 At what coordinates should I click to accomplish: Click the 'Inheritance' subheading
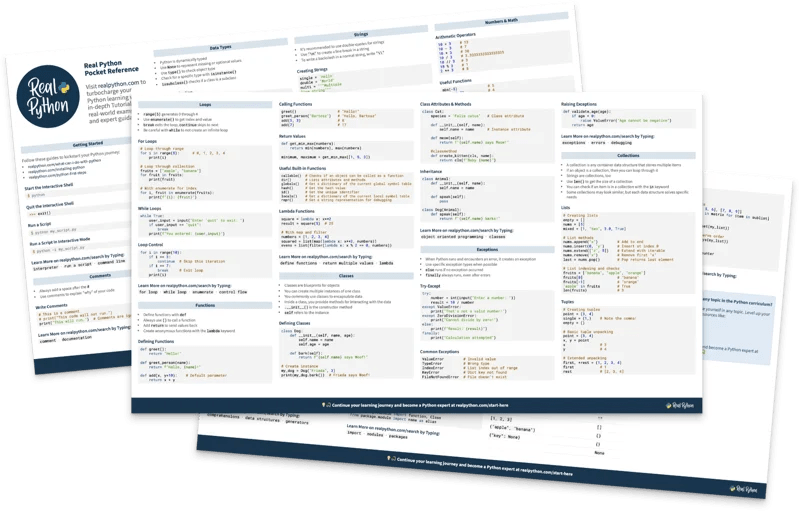click(x=431, y=172)
